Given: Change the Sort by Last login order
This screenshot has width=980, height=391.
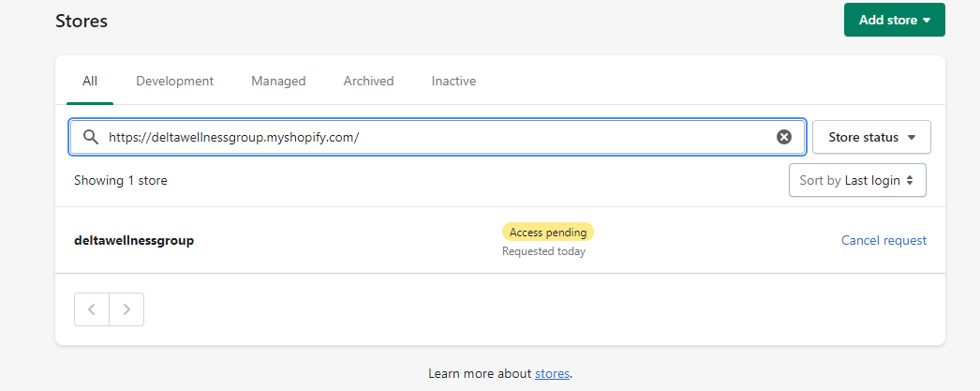Looking at the screenshot, I should pos(857,180).
